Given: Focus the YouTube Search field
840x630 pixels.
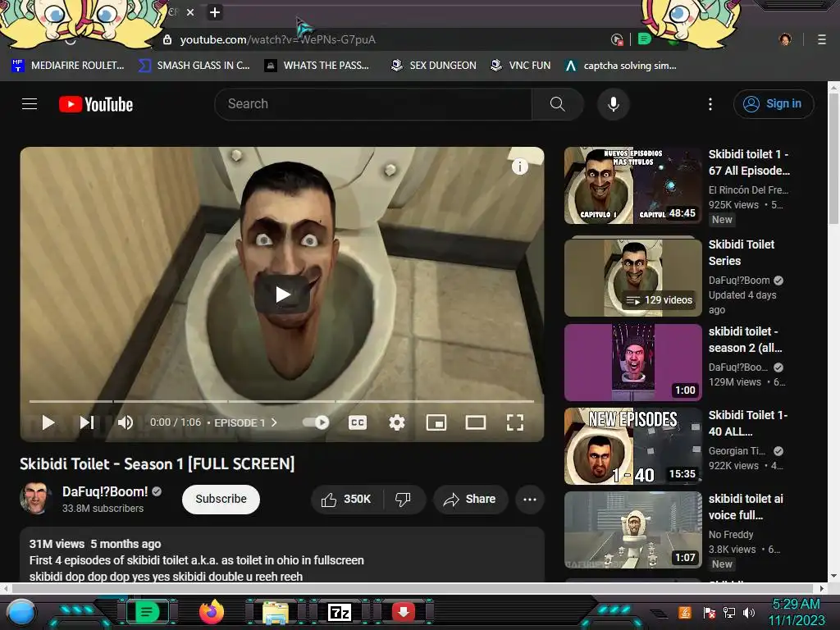Looking at the screenshot, I should [x=373, y=104].
